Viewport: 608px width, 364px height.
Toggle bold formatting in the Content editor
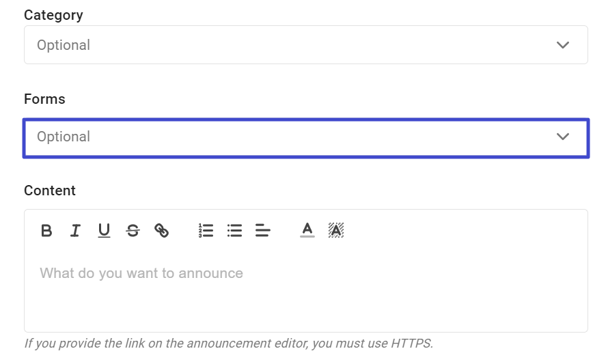click(46, 231)
